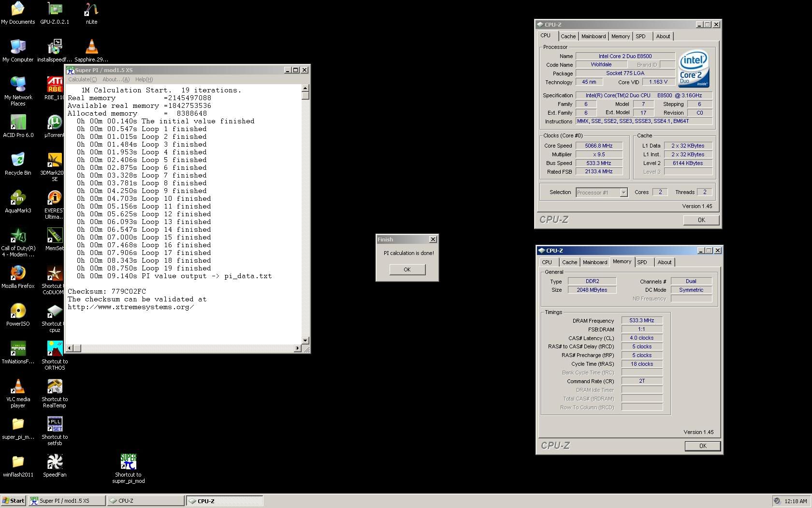The width and height of the screenshot is (812, 508).
Task: Switch to Cache tab in top CPU-Z
Action: 568,36
